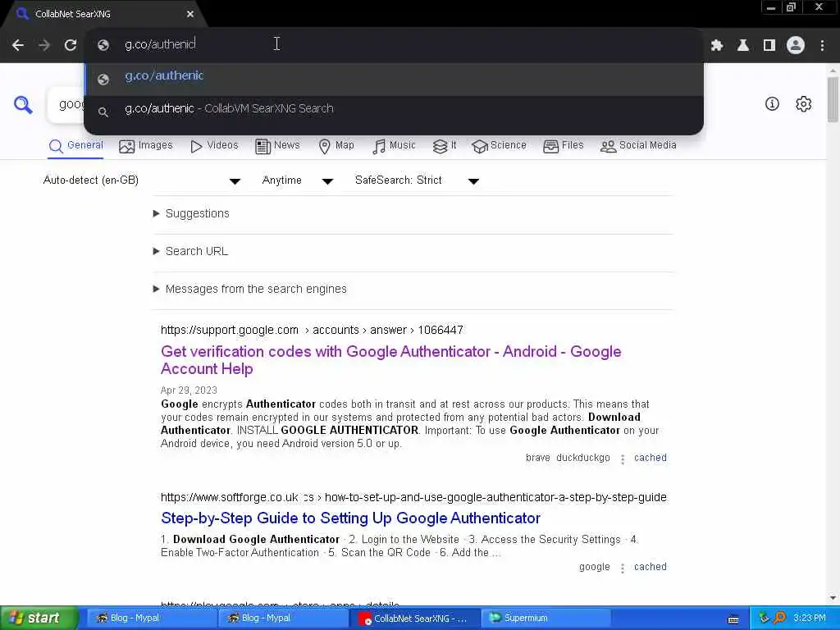Screen dimensions: 840x630
Task: Open the Chrome Labs flask icon
Action: point(743,46)
